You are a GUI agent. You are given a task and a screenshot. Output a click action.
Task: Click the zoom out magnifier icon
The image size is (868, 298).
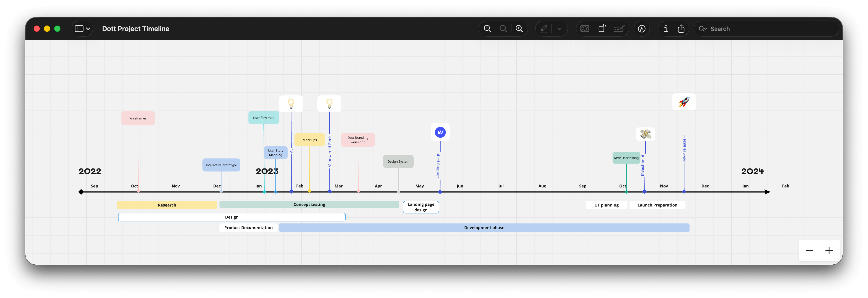click(x=487, y=29)
